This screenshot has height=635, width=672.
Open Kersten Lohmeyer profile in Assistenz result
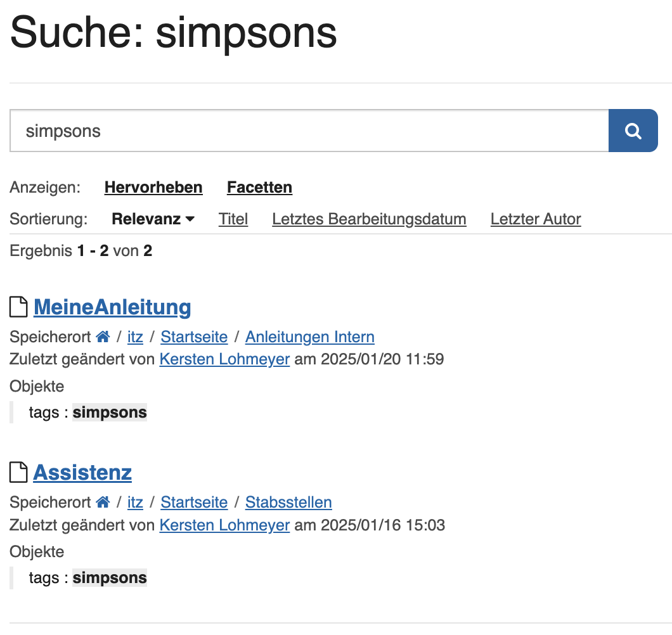tap(224, 525)
